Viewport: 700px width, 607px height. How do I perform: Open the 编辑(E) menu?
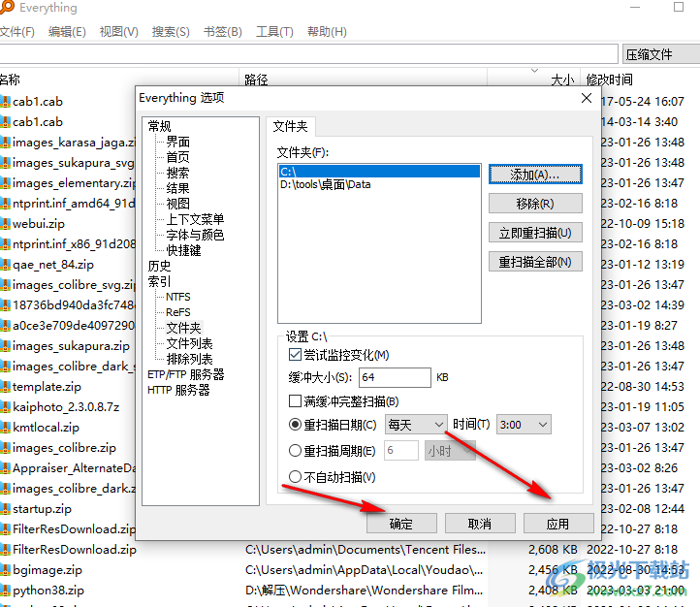67,32
